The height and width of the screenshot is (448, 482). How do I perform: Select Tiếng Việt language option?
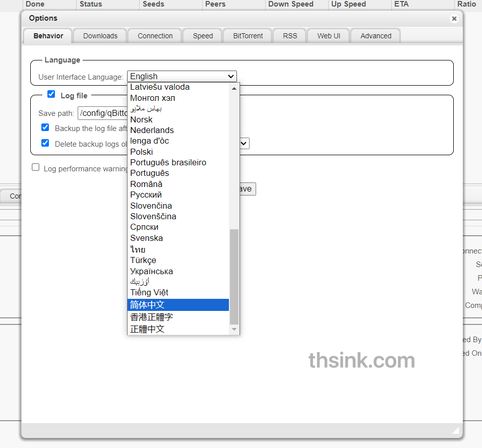[x=178, y=292]
